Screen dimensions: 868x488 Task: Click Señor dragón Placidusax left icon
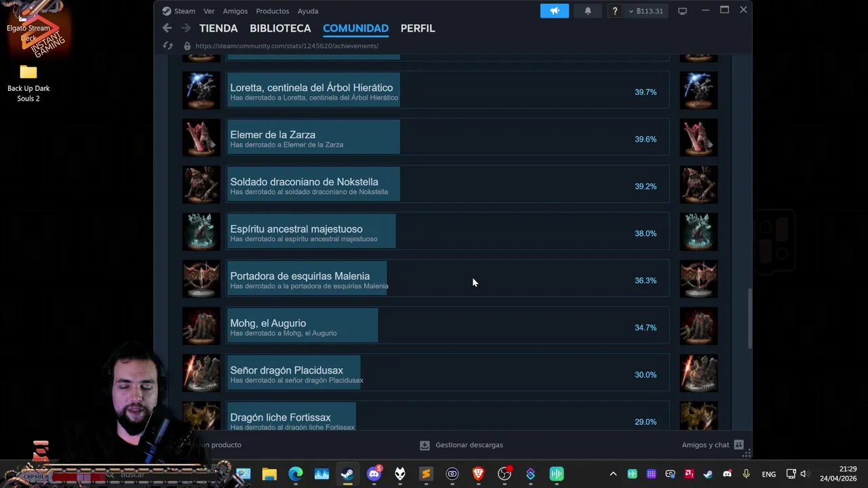click(201, 373)
